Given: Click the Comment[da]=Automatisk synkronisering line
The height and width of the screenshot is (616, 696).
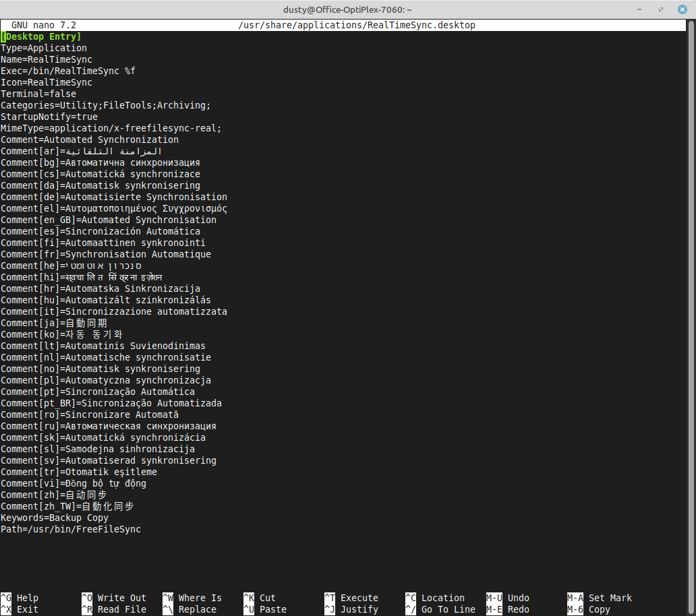Looking at the screenshot, I should pos(100,185).
